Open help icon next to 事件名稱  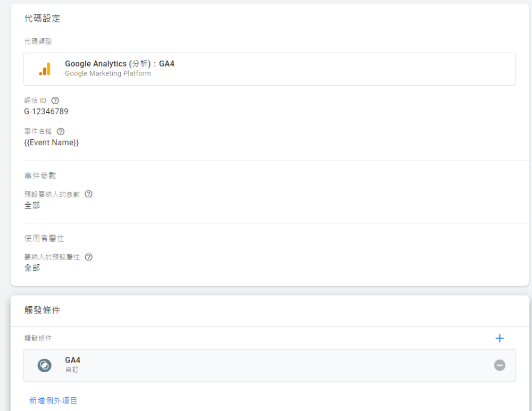(x=61, y=131)
